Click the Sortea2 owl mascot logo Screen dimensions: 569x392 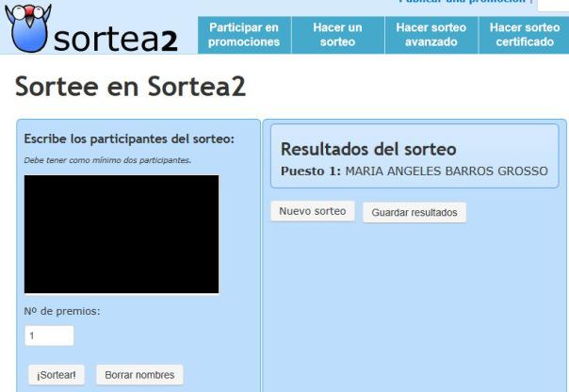[x=27, y=27]
